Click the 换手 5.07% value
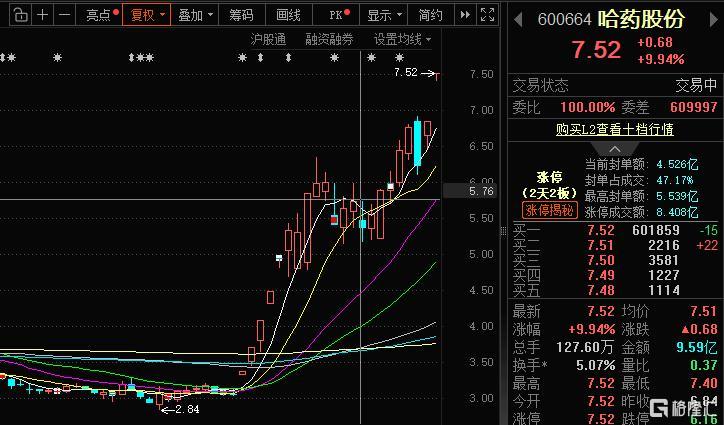This screenshot has height=425, width=724. point(596,365)
